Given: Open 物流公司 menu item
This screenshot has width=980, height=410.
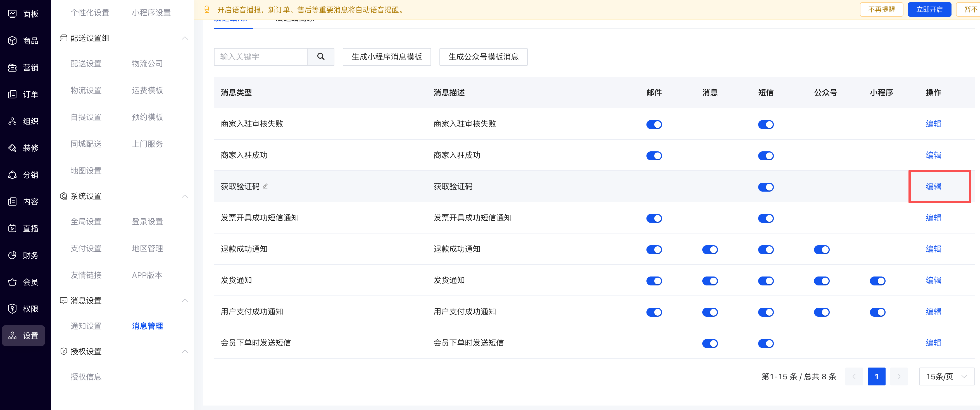Looking at the screenshot, I should point(147,63).
